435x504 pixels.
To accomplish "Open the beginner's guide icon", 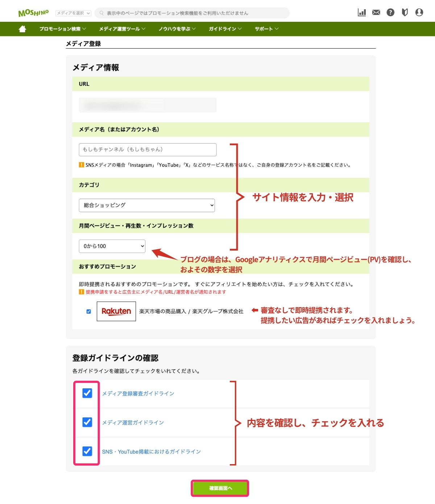I will tap(405, 12).
